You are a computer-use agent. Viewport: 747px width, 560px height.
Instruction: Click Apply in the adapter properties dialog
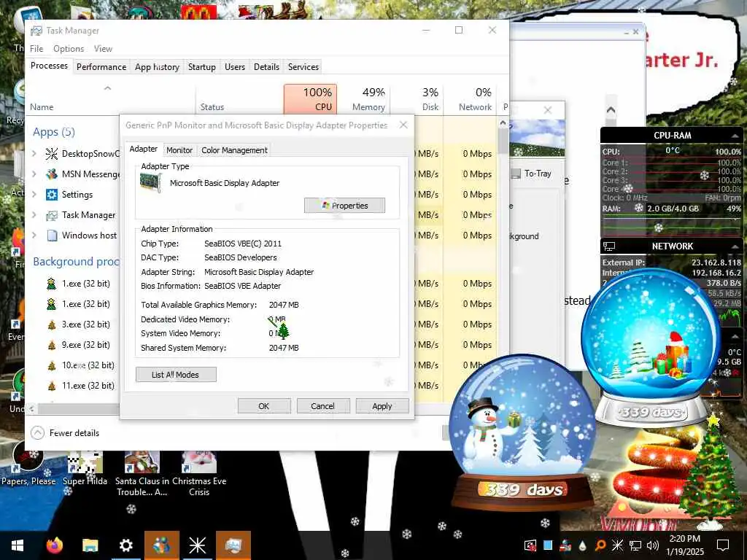382,406
